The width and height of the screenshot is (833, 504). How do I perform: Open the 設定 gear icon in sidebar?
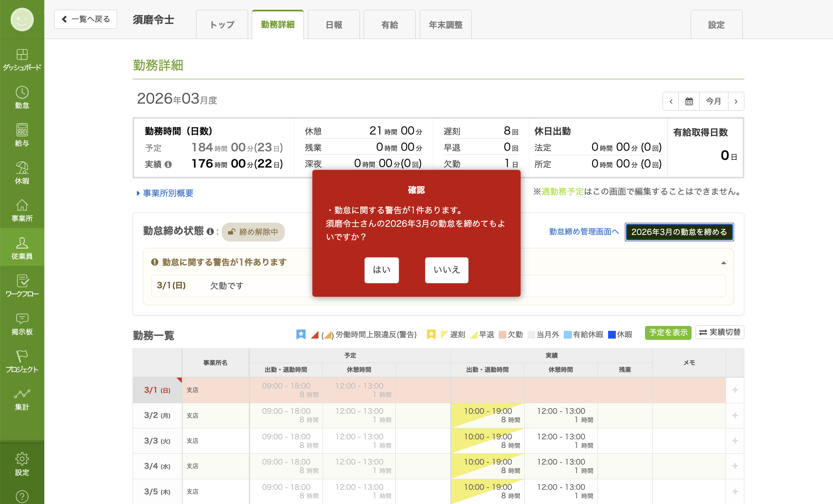pos(22,464)
